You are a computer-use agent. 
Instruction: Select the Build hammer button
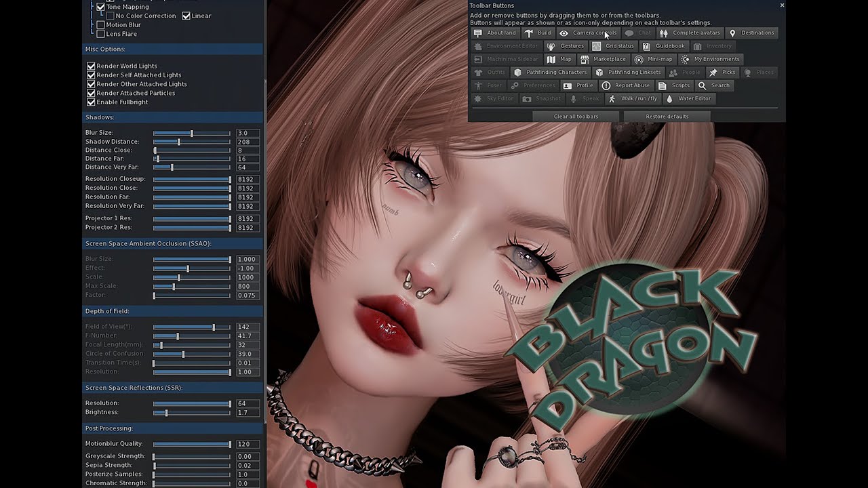538,33
